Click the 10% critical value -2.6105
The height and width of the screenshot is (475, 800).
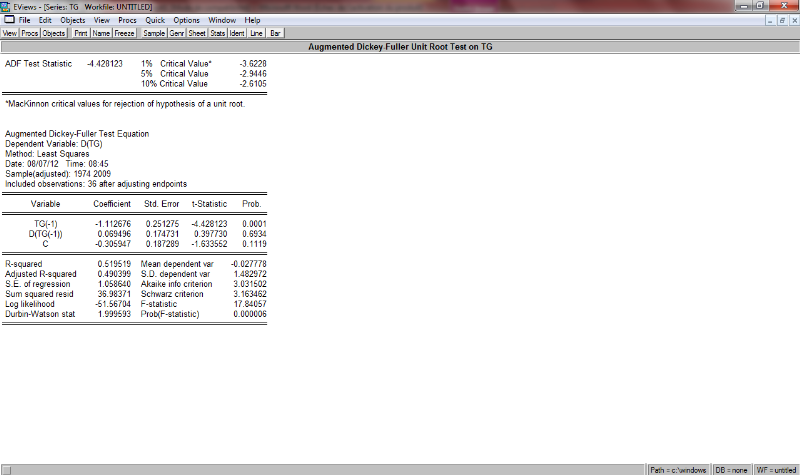pyautogui.click(x=253, y=84)
